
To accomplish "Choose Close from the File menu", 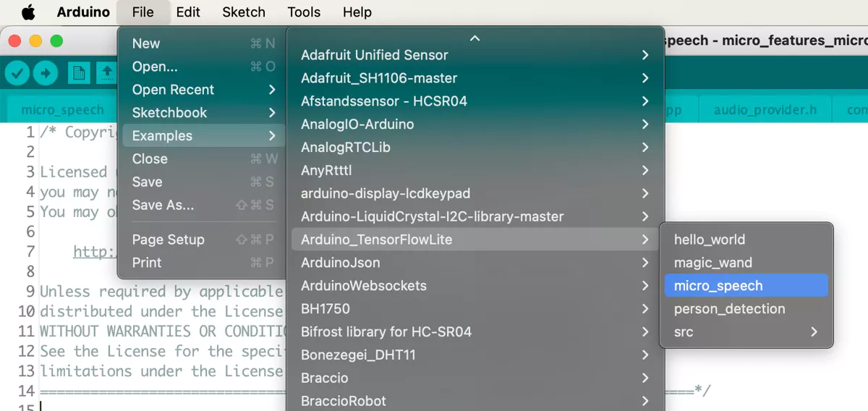I will coord(203,159).
